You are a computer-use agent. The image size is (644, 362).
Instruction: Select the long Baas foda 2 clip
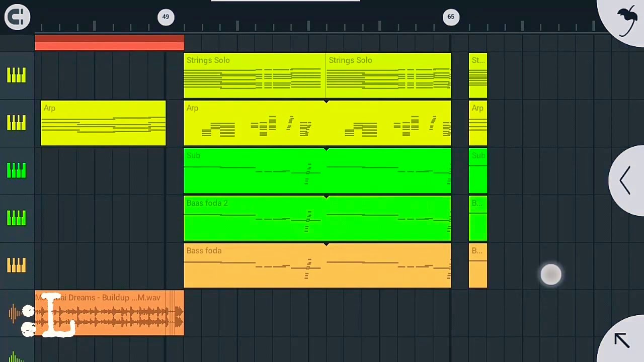click(x=317, y=218)
